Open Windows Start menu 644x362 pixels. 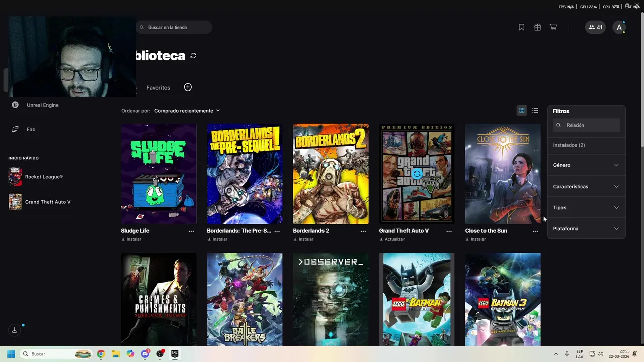click(x=11, y=354)
